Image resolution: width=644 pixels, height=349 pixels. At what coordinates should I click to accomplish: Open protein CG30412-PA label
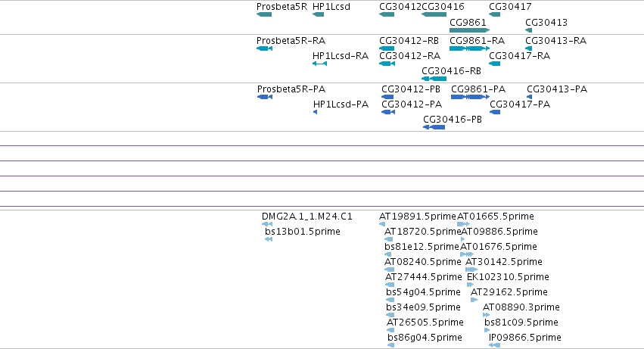(412, 104)
